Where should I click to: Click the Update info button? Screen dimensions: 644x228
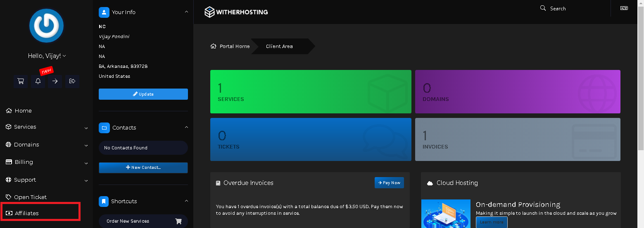tap(143, 94)
